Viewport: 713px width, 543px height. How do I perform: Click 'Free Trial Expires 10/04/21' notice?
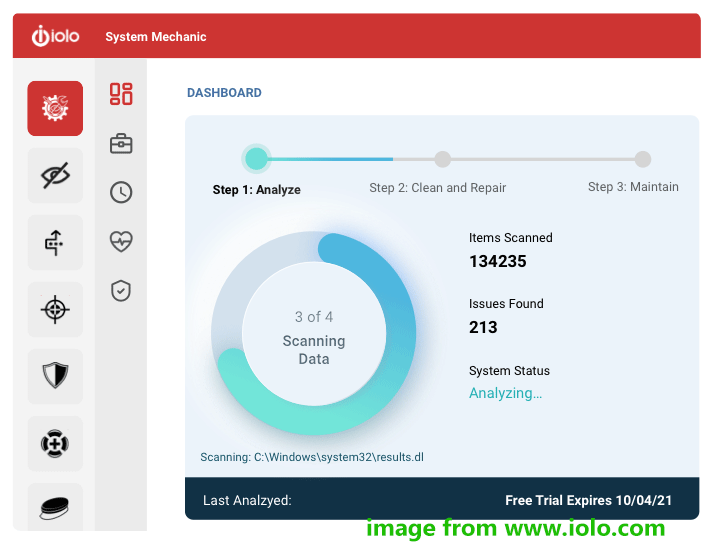(588, 500)
